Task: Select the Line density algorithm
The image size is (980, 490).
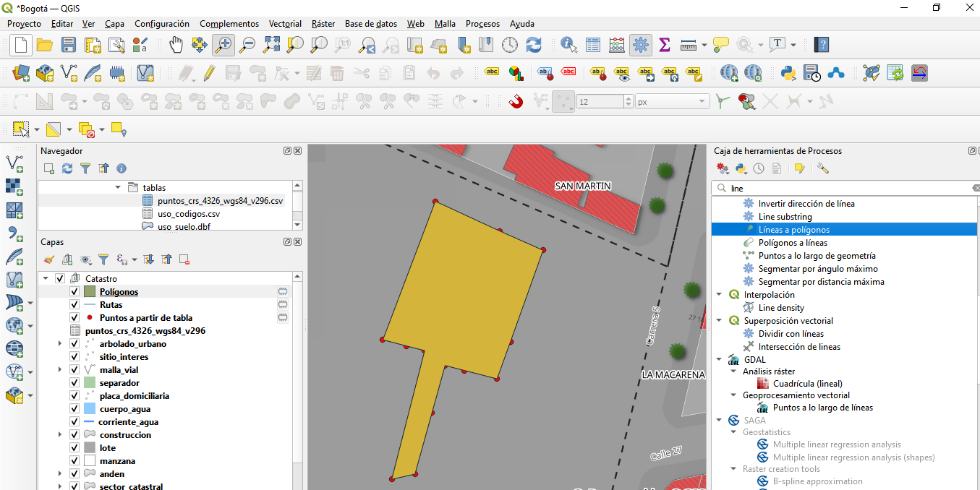Action: [x=781, y=308]
